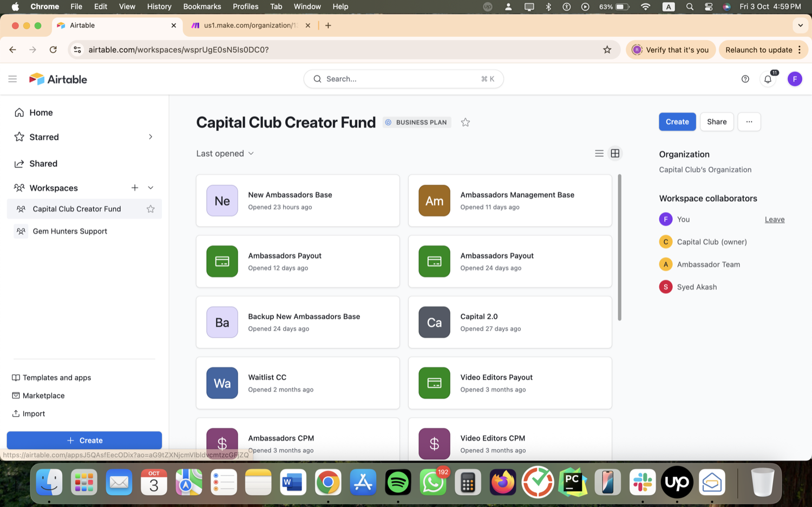
Task: Open the Last opened sort dropdown
Action: pyautogui.click(x=225, y=154)
